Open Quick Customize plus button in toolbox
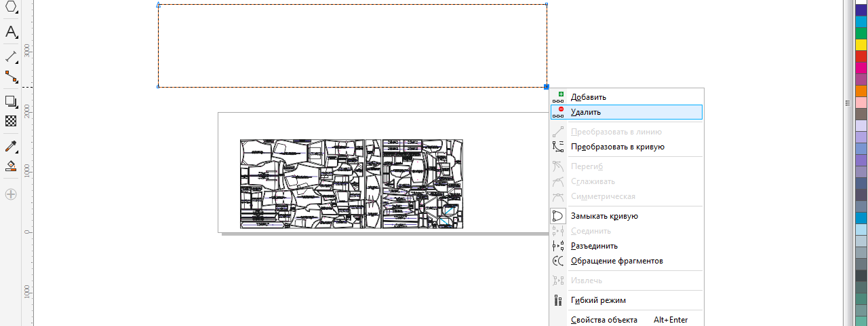This screenshot has height=326, width=868. (11, 194)
